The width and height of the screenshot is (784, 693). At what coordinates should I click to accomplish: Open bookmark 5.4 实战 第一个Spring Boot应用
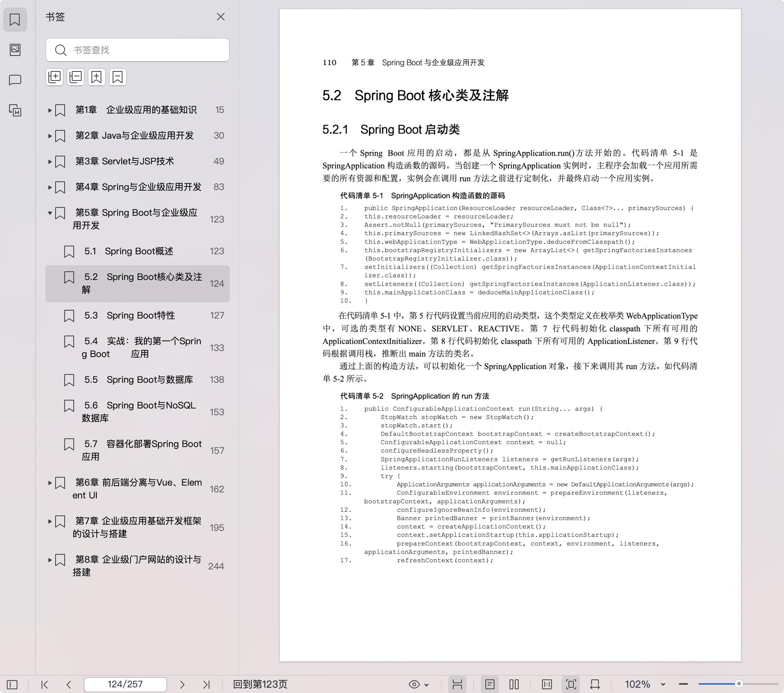coord(137,348)
